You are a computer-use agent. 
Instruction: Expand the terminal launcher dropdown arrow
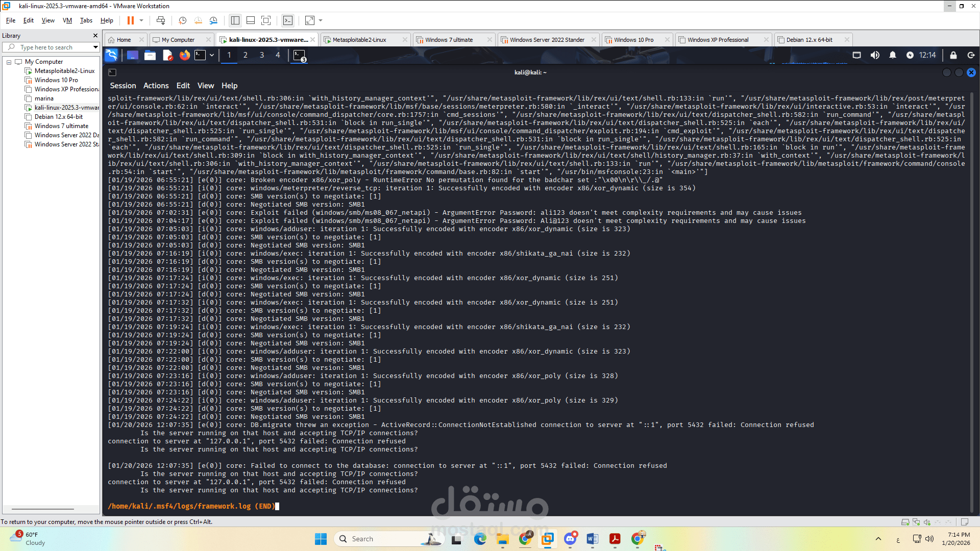[x=211, y=55]
